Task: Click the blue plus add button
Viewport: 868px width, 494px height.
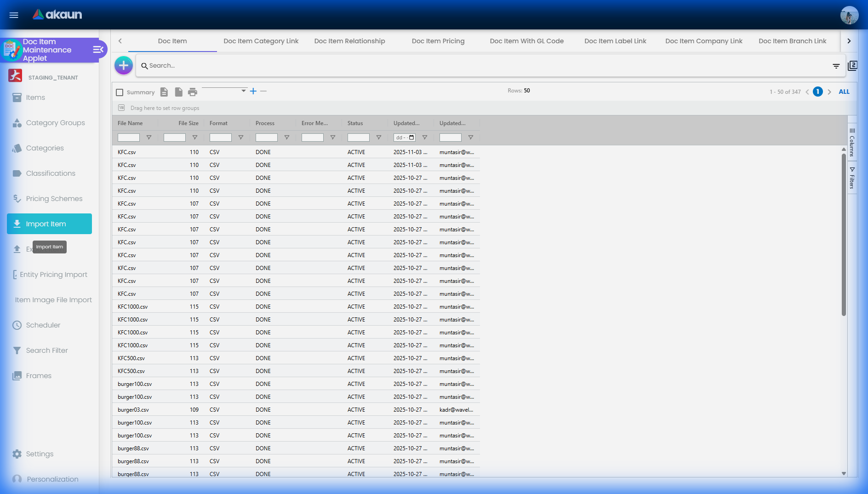Action: (x=123, y=66)
